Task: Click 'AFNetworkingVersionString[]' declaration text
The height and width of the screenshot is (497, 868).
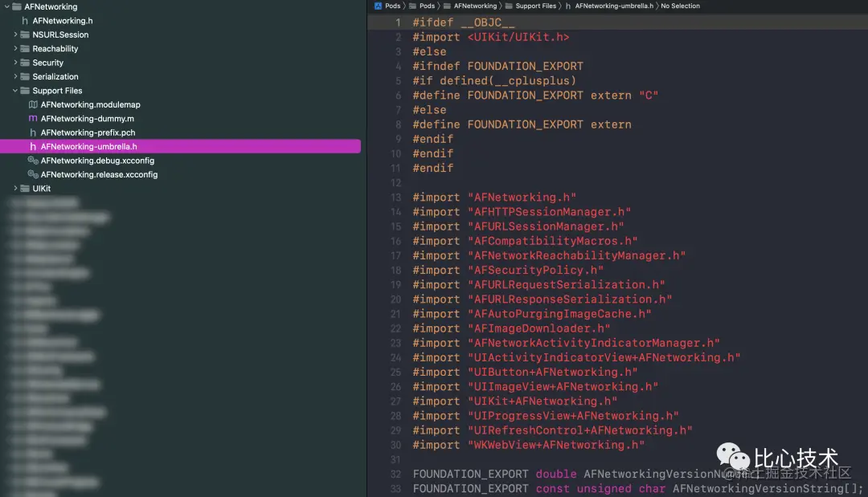Action: click(764, 489)
